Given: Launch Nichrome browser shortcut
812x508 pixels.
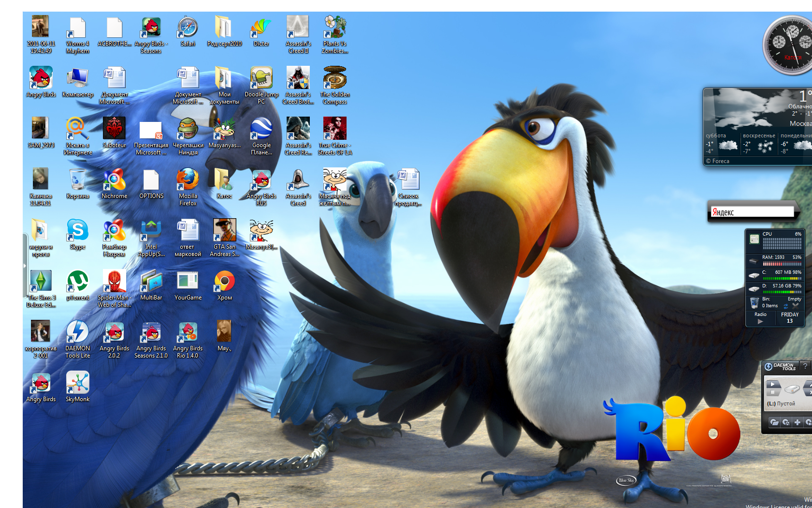Looking at the screenshot, I should [114, 183].
